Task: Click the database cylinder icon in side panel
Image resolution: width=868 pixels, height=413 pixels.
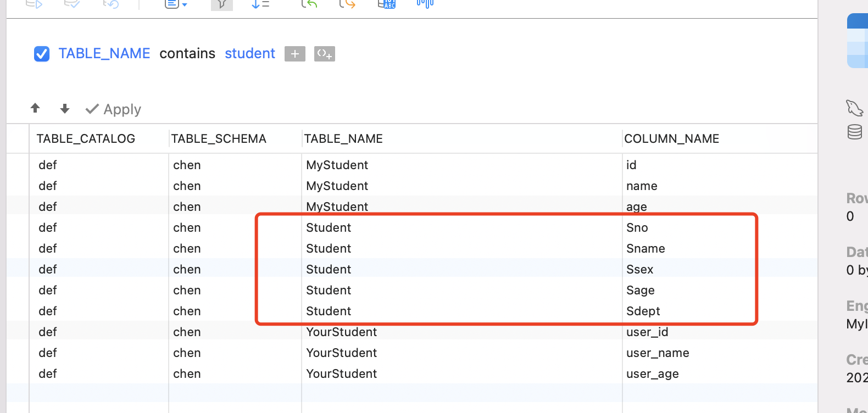Action: (854, 132)
